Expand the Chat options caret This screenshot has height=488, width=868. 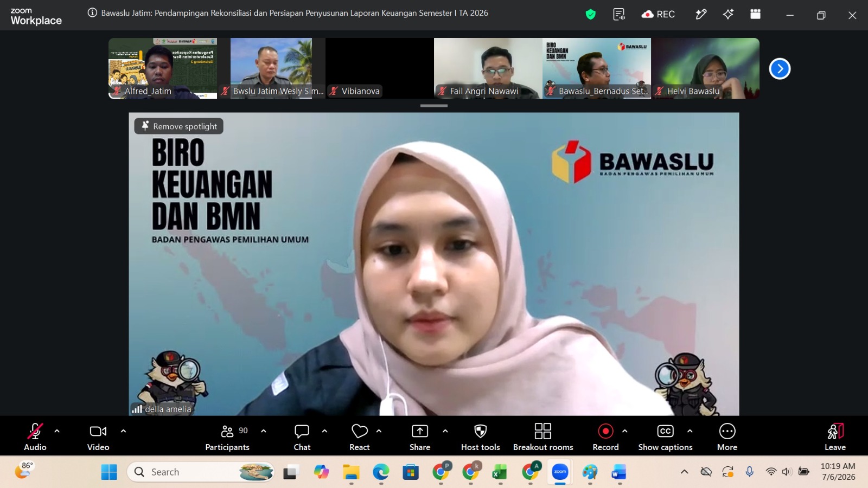click(324, 431)
